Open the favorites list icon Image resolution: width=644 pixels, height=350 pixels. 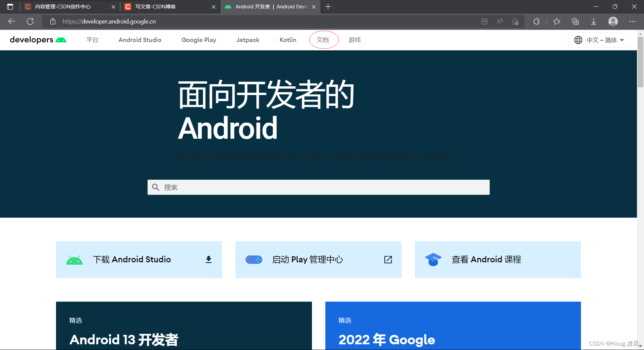557,21
